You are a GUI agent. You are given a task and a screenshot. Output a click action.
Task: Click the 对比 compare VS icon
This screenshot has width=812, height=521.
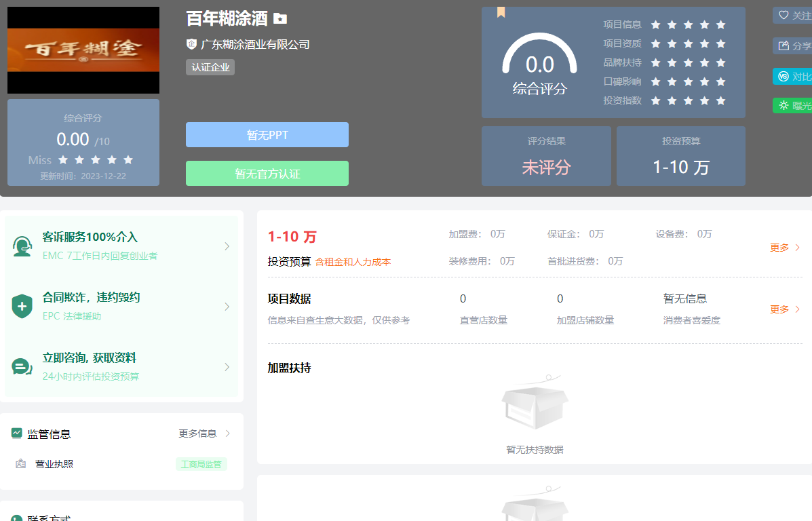[x=784, y=77]
